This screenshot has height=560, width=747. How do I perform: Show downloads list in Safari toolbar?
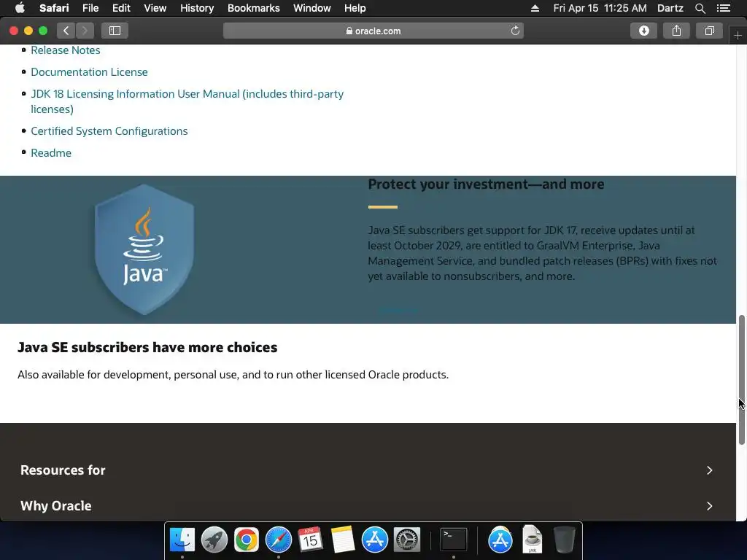click(643, 31)
